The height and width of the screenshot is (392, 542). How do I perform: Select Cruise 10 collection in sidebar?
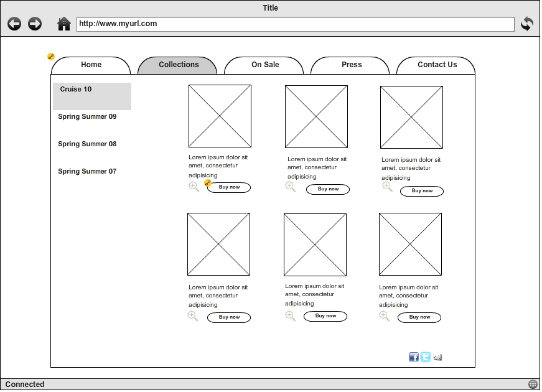(92, 96)
